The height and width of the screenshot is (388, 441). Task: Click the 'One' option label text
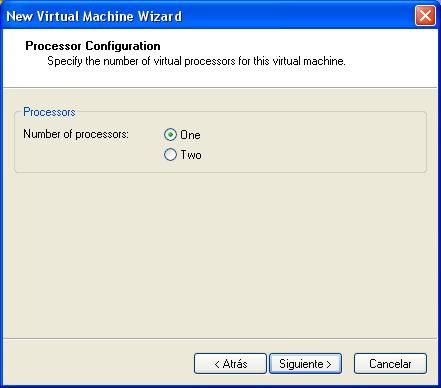click(190, 135)
